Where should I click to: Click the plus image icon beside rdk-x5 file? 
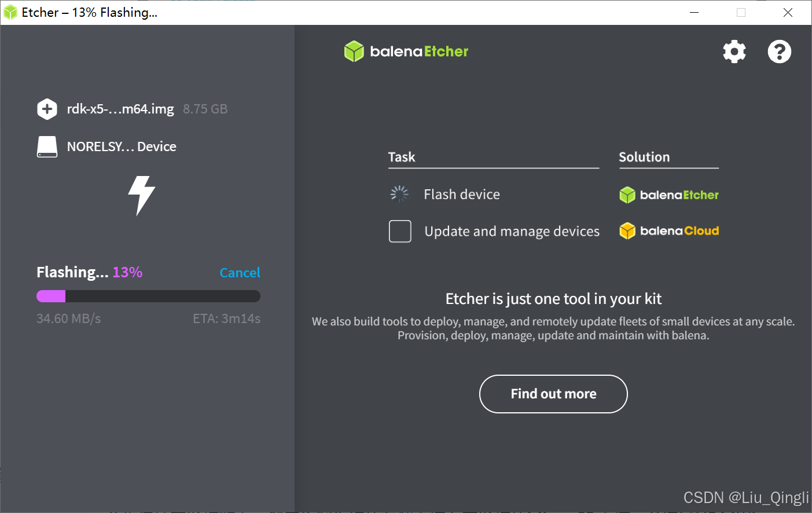pyautogui.click(x=47, y=109)
